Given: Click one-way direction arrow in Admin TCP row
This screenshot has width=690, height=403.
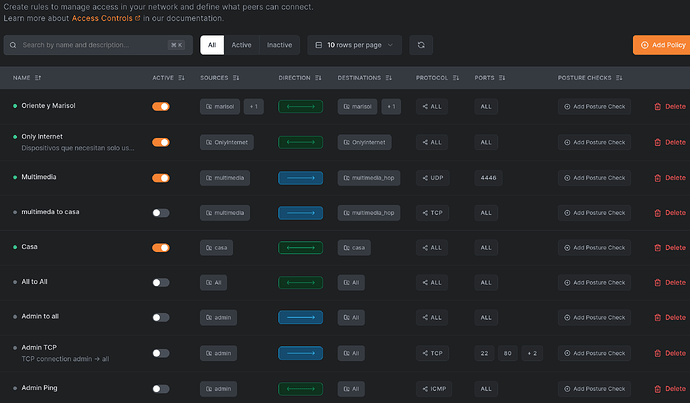Looking at the screenshot, I should click(x=300, y=353).
